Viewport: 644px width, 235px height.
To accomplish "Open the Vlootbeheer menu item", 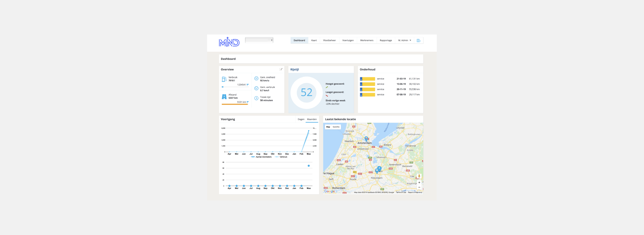I will [329, 41].
